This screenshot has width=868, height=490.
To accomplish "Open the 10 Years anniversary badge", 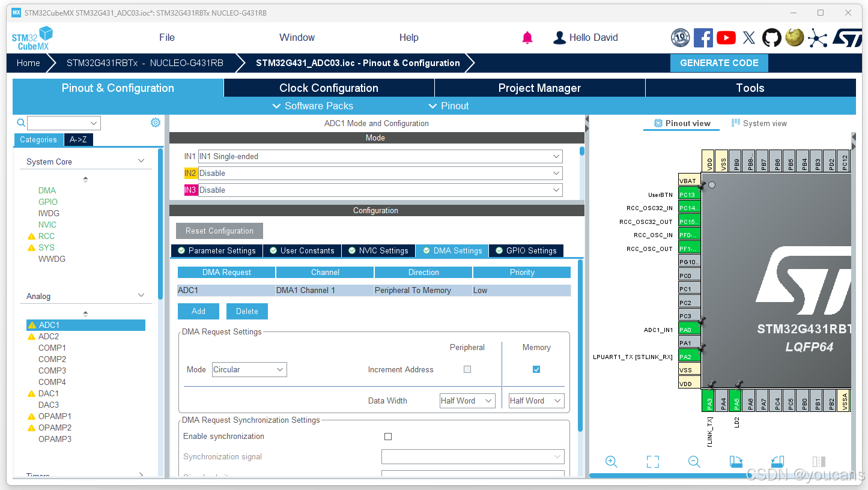I will (680, 38).
